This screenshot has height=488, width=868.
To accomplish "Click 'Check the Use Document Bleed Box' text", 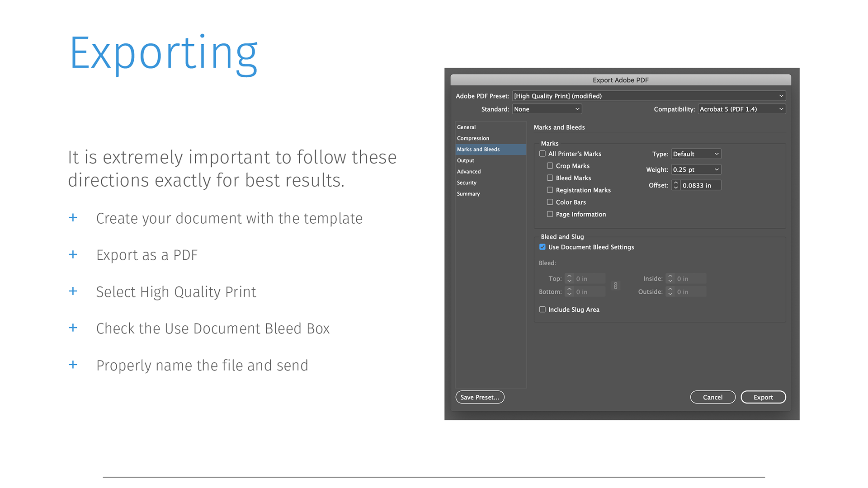I will [x=213, y=328].
